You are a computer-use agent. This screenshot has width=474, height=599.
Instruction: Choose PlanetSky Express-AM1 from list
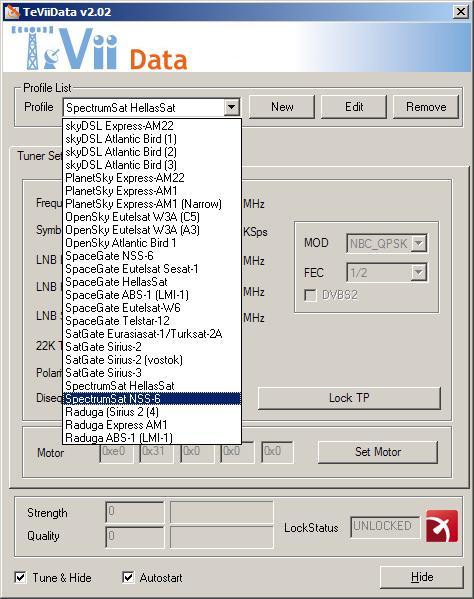(152, 191)
